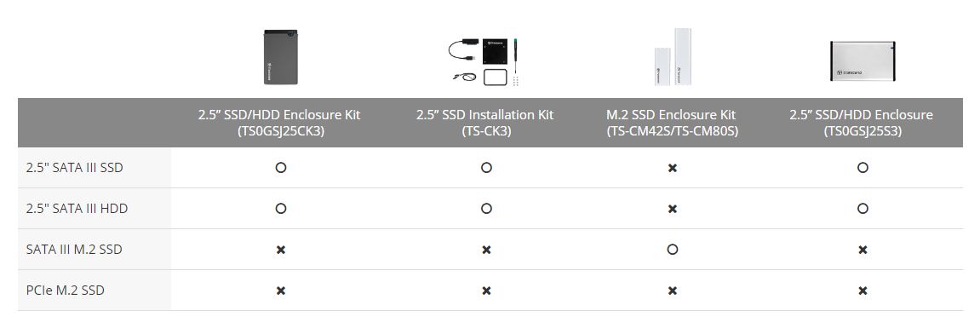Click circle icon for SATA III M.2 SSD under M.2 Kit
Image resolution: width=980 pixels, height=334 pixels.
point(673,250)
